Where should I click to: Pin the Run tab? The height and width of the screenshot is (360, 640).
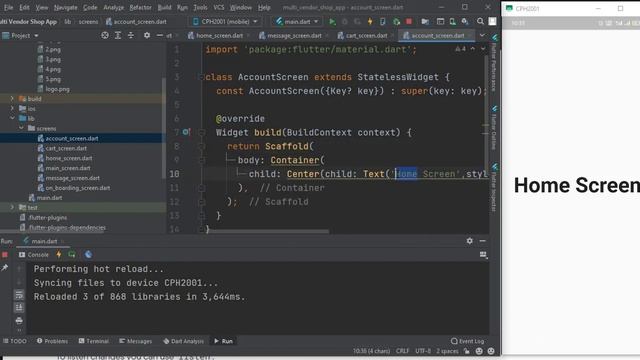pyautogui.click(x=5, y=268)
